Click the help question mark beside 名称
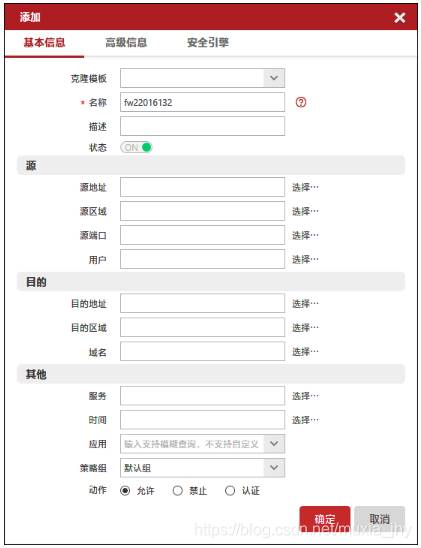Viewport: 421px width, 548px height. point(301,102)
